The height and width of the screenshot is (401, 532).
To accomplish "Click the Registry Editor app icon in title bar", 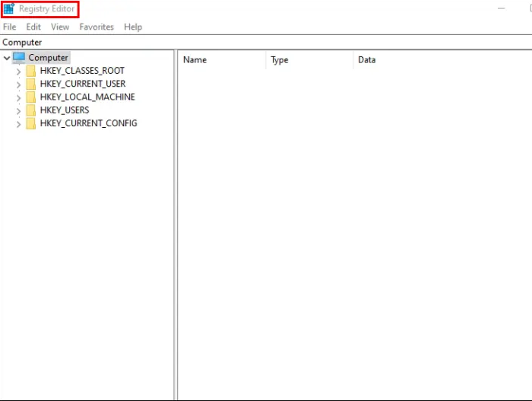I will 9,8.
